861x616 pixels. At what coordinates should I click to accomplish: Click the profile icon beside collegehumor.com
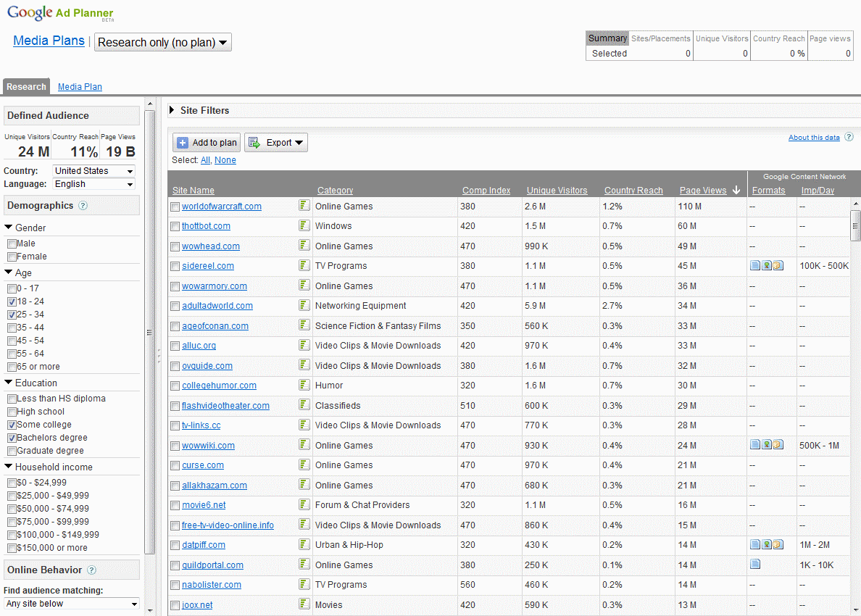pos(304,385)
